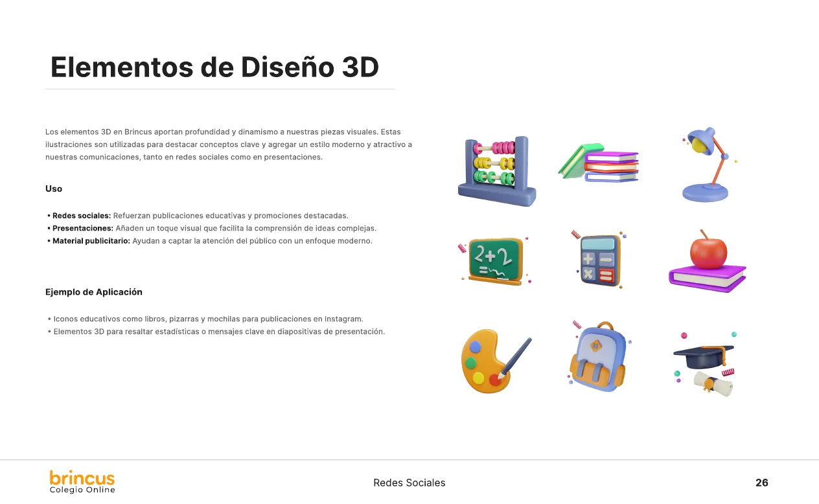This screenshot has height=504, width=819.
Task: Click the "Ejemplo de Aplicación" heading
Action: point(94,292)
